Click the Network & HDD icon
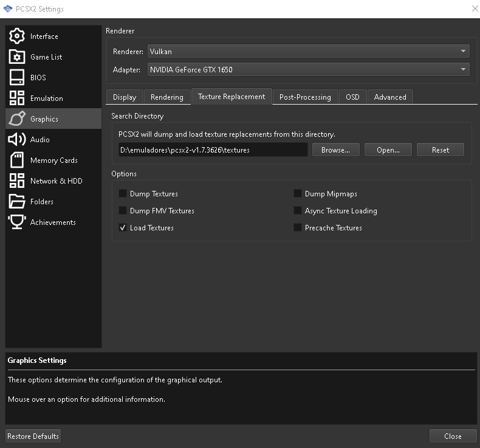 [x=17, y=181]
